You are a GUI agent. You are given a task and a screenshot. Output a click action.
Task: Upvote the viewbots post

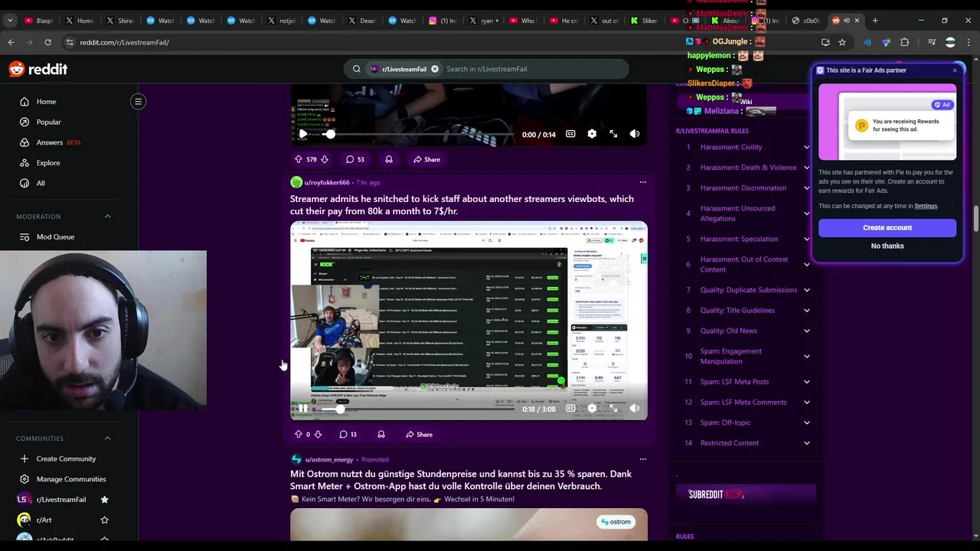[298, 434]
